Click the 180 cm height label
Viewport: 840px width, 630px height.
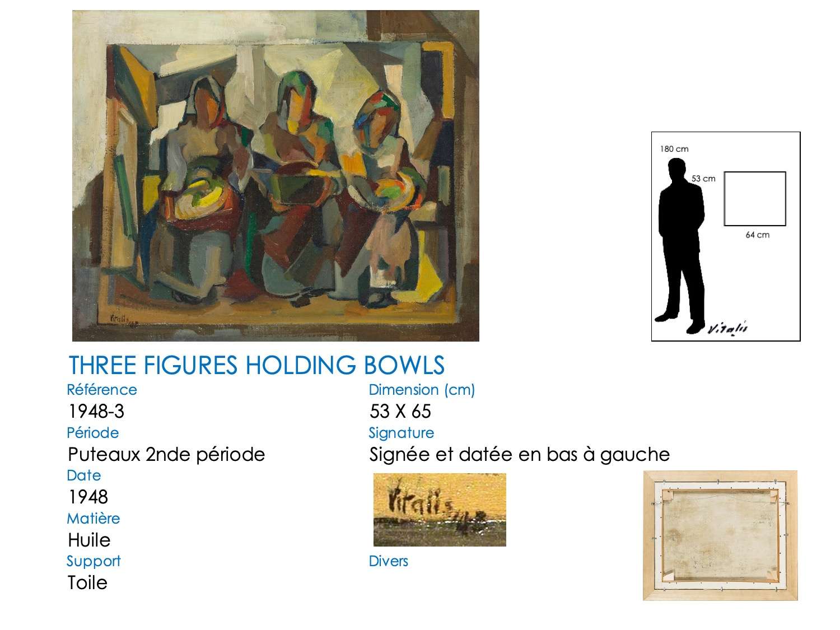pos(674,149)
